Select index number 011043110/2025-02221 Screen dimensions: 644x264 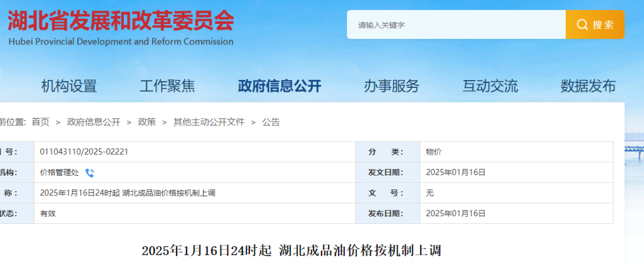point(84,152)
